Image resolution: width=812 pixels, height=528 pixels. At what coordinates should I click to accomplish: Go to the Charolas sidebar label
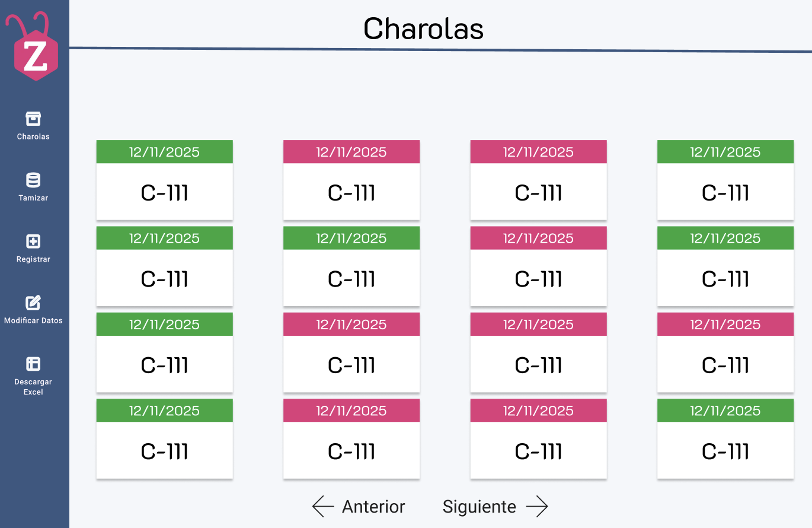click(33, 136)
